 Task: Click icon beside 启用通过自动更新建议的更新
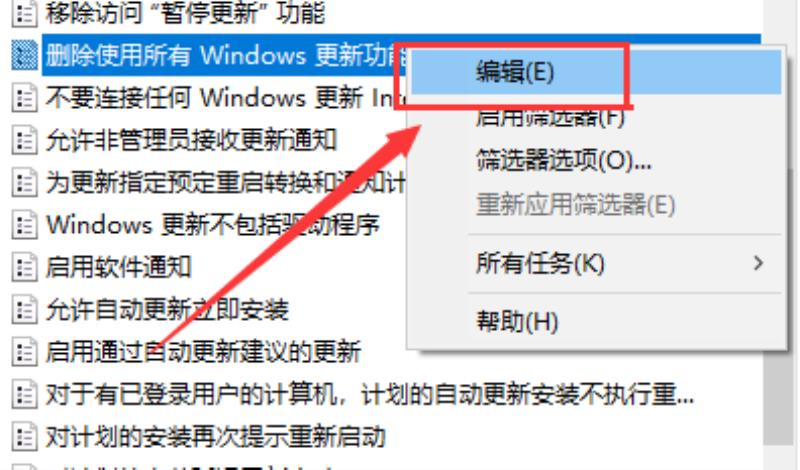point(24,352)
